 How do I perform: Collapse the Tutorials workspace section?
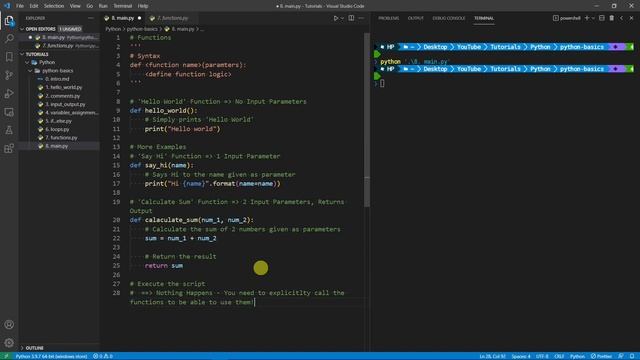(x=22, y=54)
